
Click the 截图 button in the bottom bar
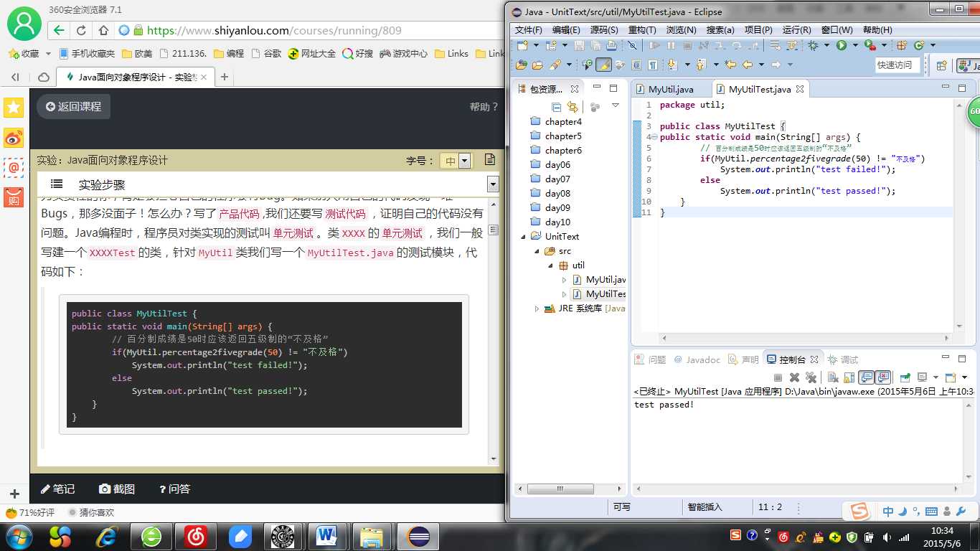pyautogui.click(x=117, y=489)
